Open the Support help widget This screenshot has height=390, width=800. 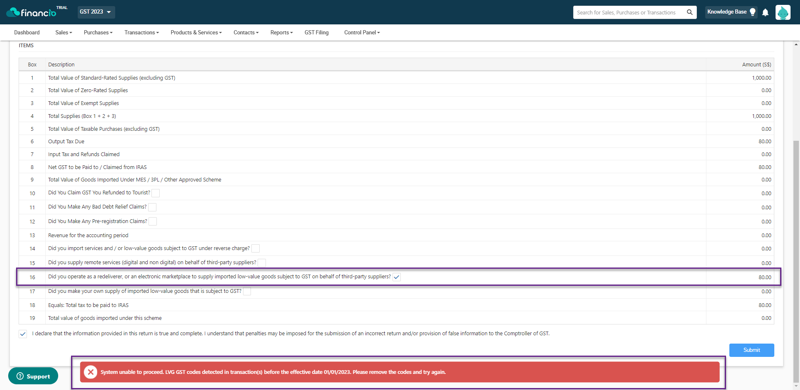pos(33,376)
